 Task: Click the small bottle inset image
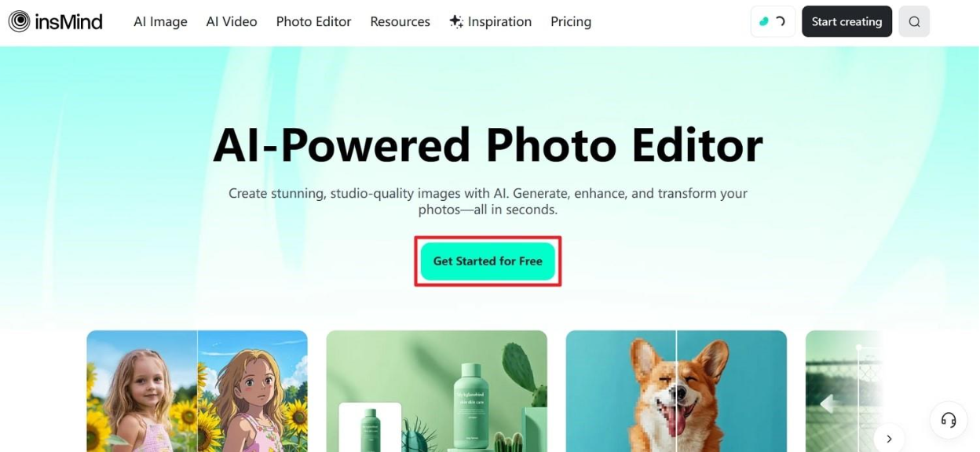click(370, 428)
